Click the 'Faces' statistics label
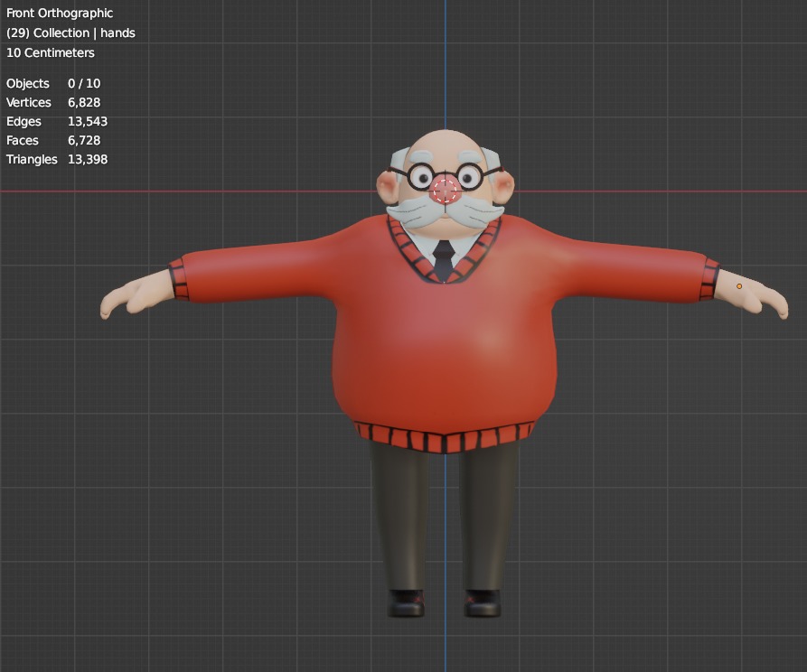This screenshot has height=672, width=807. [22, 141]
